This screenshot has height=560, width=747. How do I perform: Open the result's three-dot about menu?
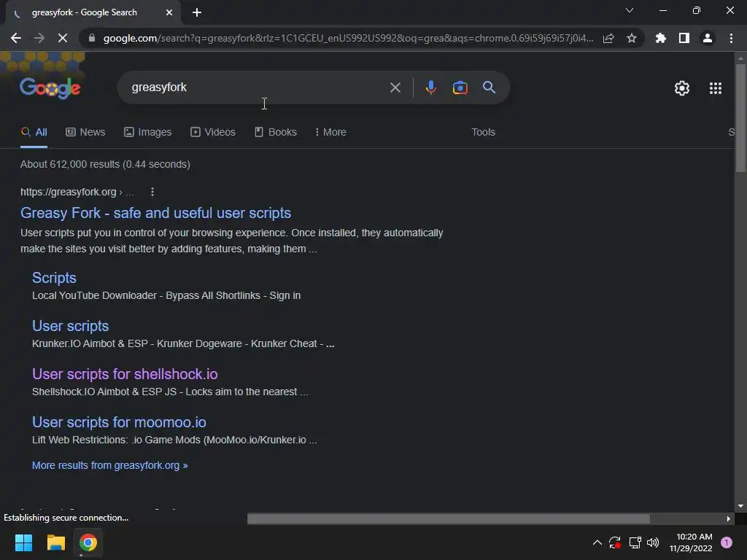(152, 192)
